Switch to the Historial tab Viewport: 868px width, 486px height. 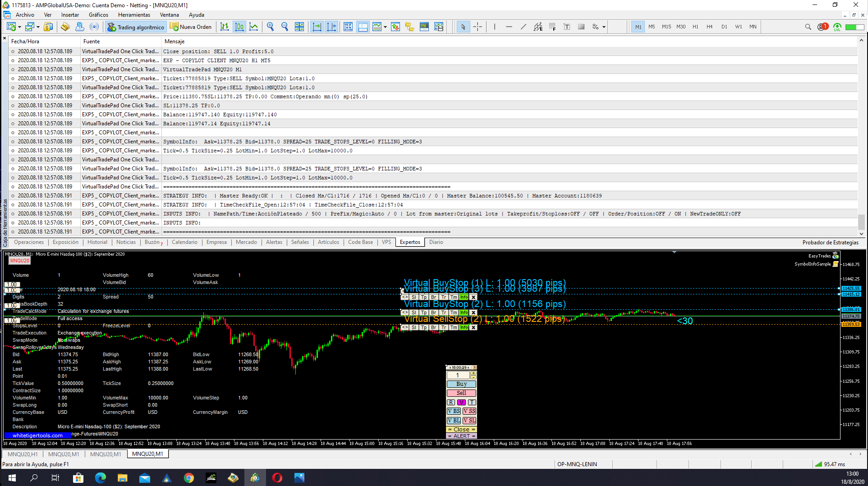click(97, 242)
